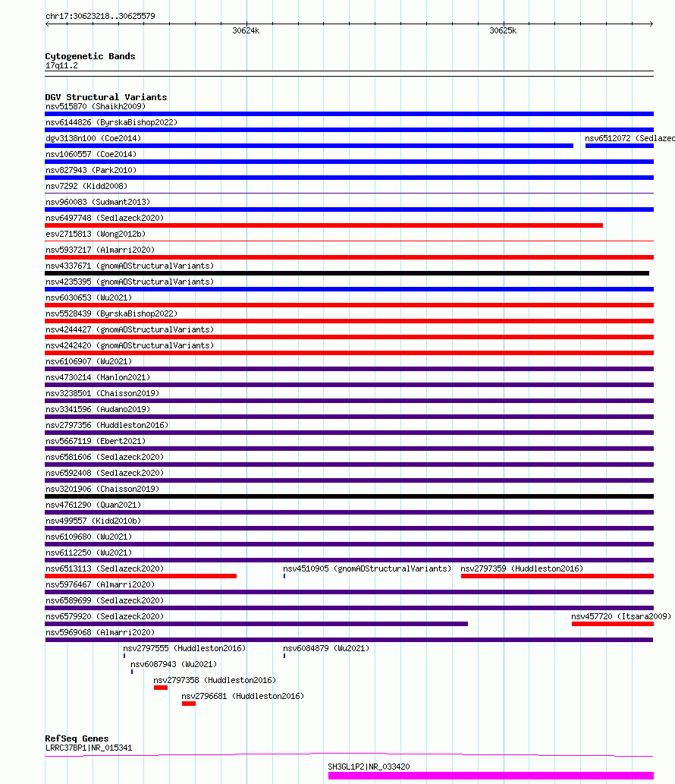Screen dimensions: 675x784
Task: Click the 30625k ruler tick label
Action: tap(503, 31)
